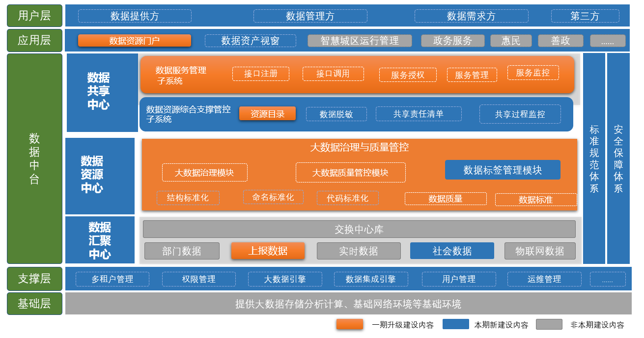Select the 数据资产视窗 box
644x338 pixels.
coord(250,41)
